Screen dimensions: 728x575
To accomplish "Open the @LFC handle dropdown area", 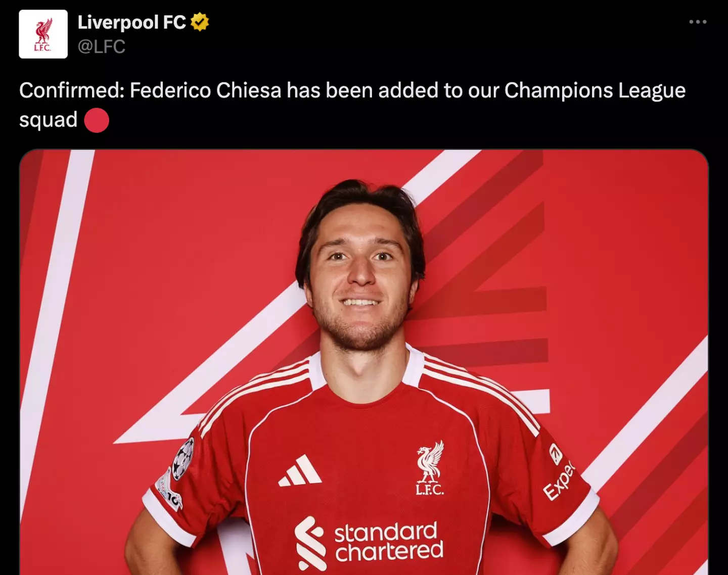I will pyautogui.click(x=101, y=48).
